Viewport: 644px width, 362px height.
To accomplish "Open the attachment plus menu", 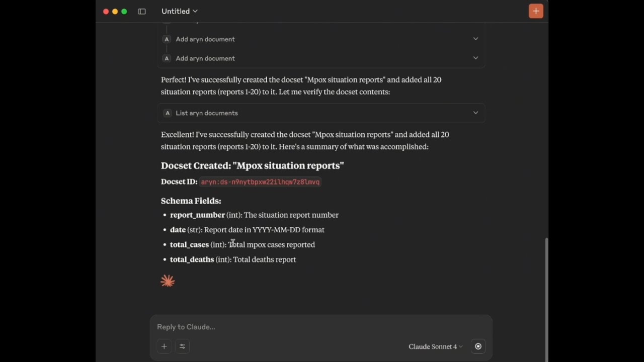I will click(x=164, y=346).
